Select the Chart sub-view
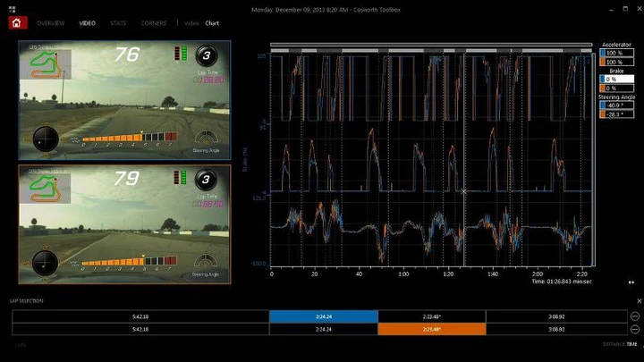 212,23
